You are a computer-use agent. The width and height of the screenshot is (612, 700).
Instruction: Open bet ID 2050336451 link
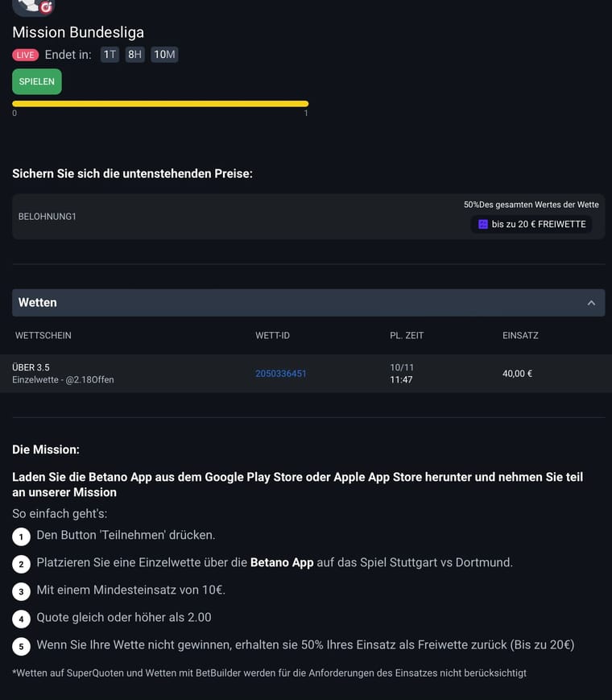tap(281, 374)
